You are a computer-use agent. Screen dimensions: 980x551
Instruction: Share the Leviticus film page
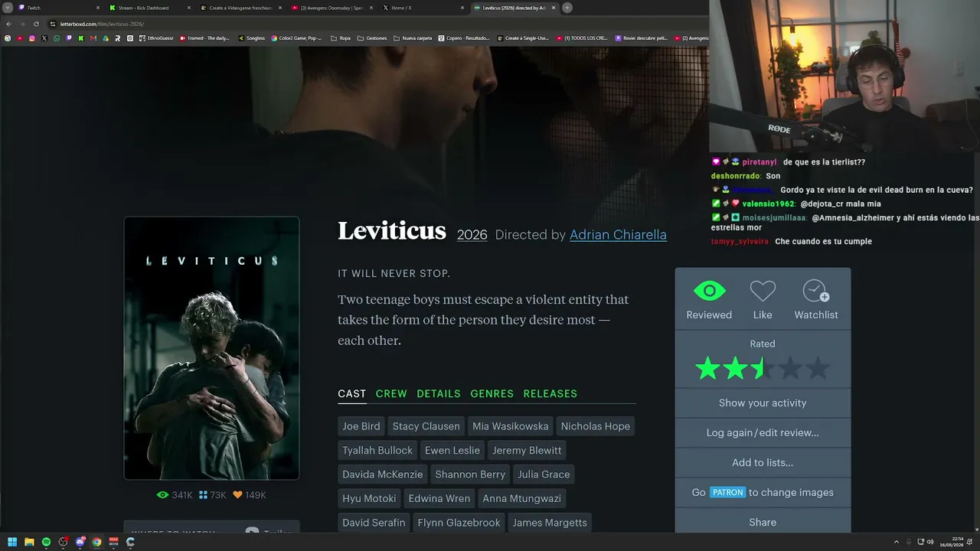click(x=763, y=522)
